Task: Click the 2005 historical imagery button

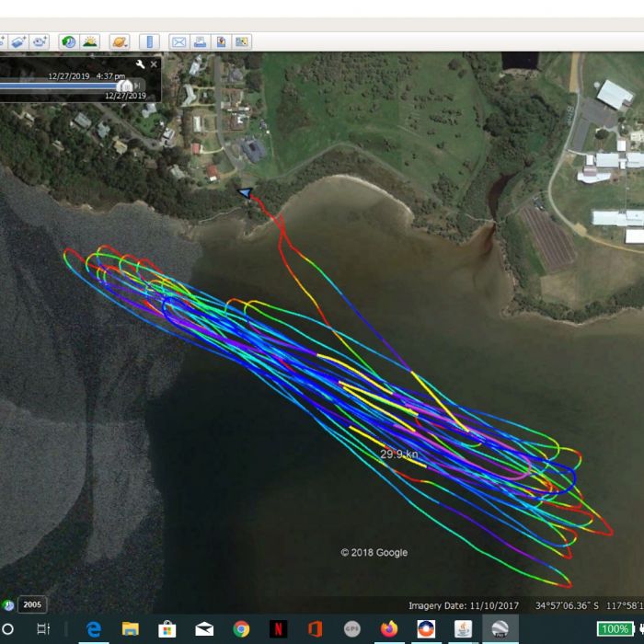Action: click(x=31, y=604)
